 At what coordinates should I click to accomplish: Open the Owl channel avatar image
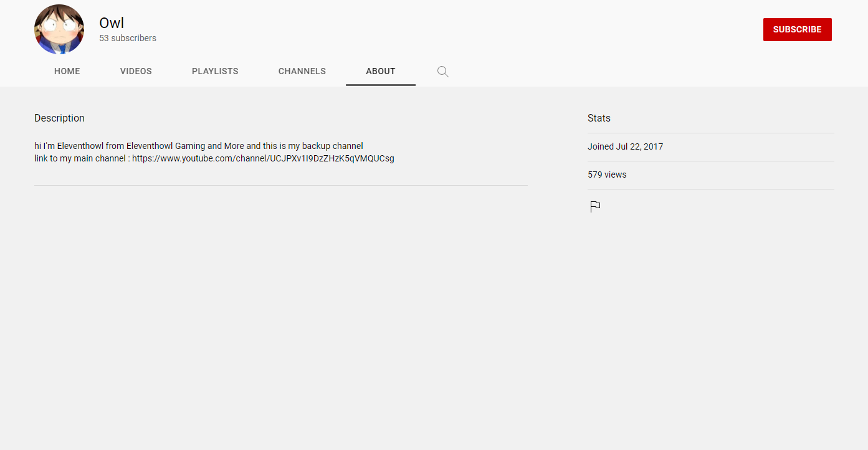pyautogui.click(x=59, y=29)
